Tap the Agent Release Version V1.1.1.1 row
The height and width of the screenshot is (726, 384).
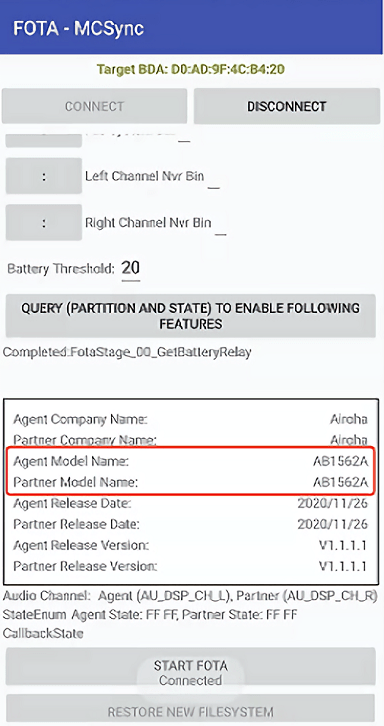tap(190, 545)
